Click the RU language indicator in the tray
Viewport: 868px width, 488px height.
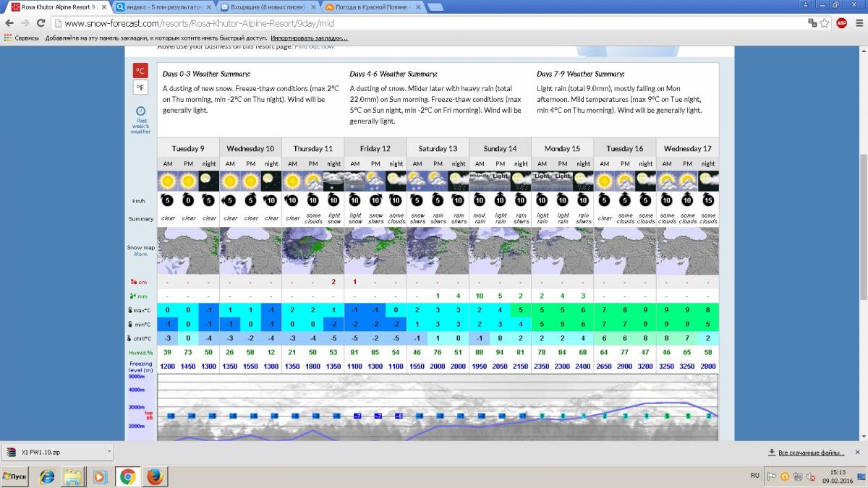tap(755, 476)
